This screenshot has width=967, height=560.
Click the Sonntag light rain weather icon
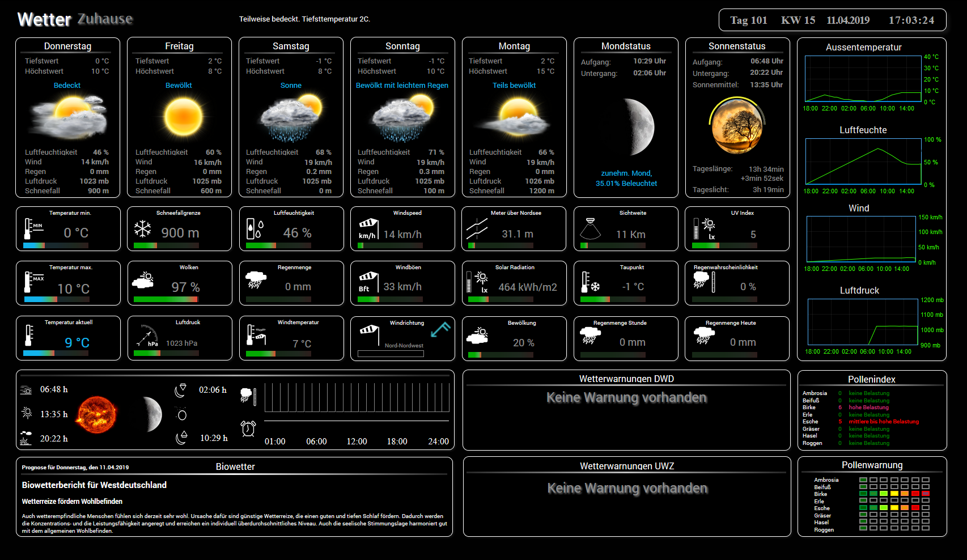[x=402, y=118]
